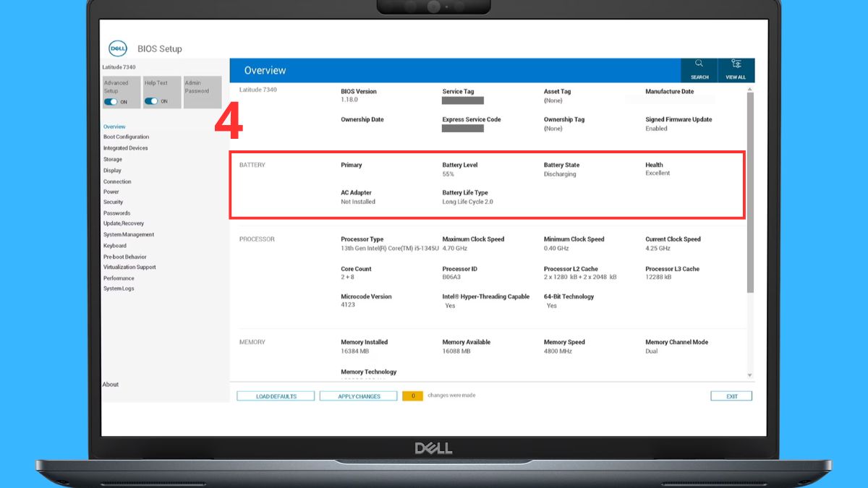This screenshot has width=868, height=488.
Task: Click the Service Tag label
Action: pyautogui.click(x=458, y=92)
